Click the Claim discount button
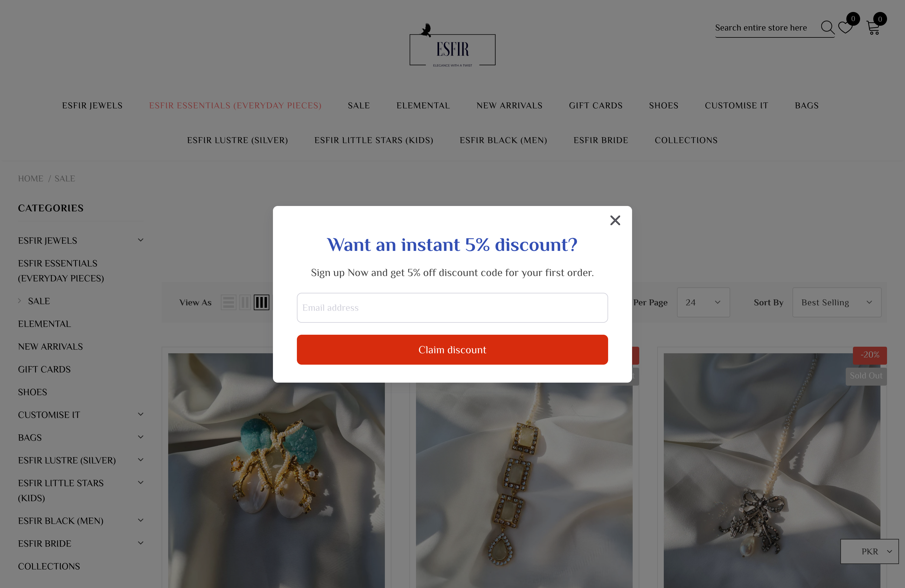Screen dimensions: 905x588 pyautogui.click(x=452, y=349)
